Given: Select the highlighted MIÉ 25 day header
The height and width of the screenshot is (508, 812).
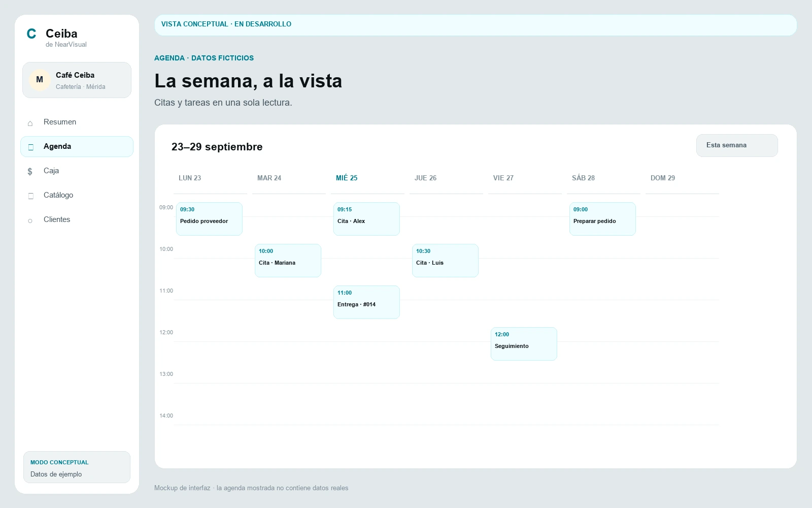Looking at the screenshot, I should pyautogui.click(x=347, y=178).
